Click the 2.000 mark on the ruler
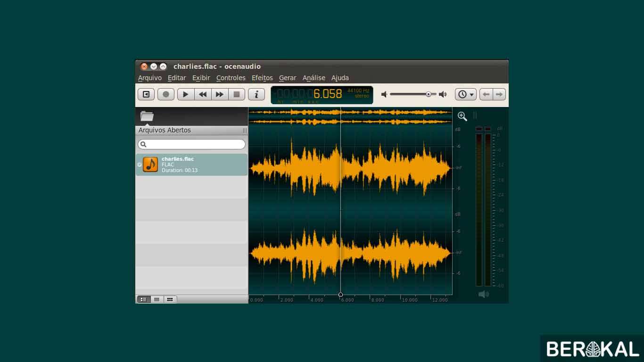 tap(286, 300)
